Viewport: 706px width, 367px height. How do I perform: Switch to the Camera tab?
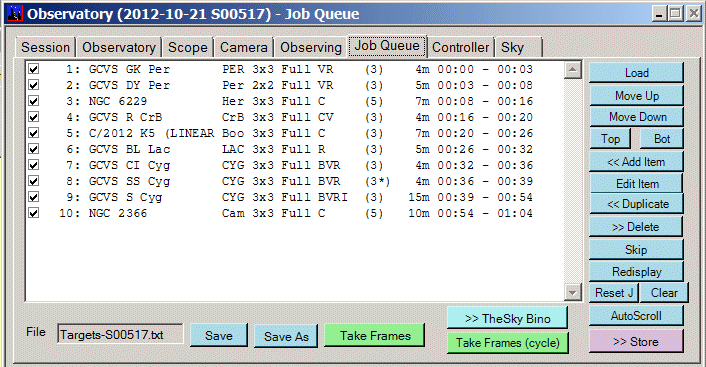(243, 47)
